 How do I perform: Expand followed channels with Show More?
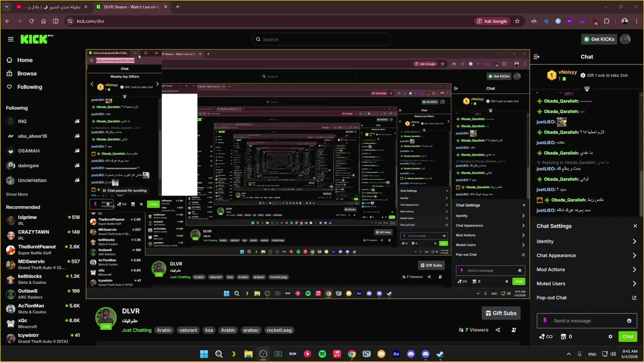point(17,194)
